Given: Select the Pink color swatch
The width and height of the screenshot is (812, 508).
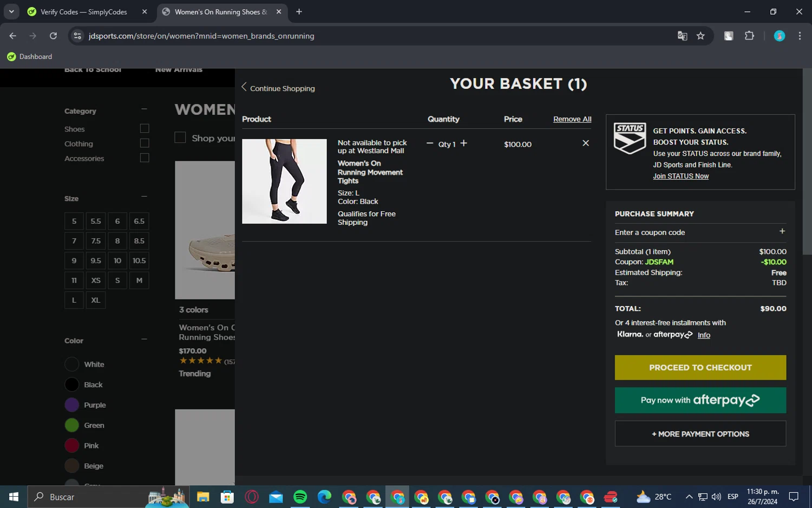Looking at the screenshot, I should coord(72,446).
